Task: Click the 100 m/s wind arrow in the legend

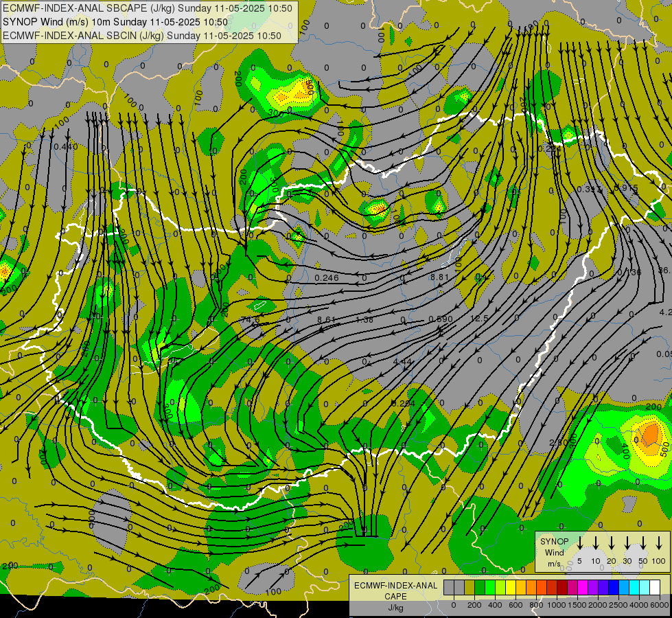Action: [x=659, y=543]
